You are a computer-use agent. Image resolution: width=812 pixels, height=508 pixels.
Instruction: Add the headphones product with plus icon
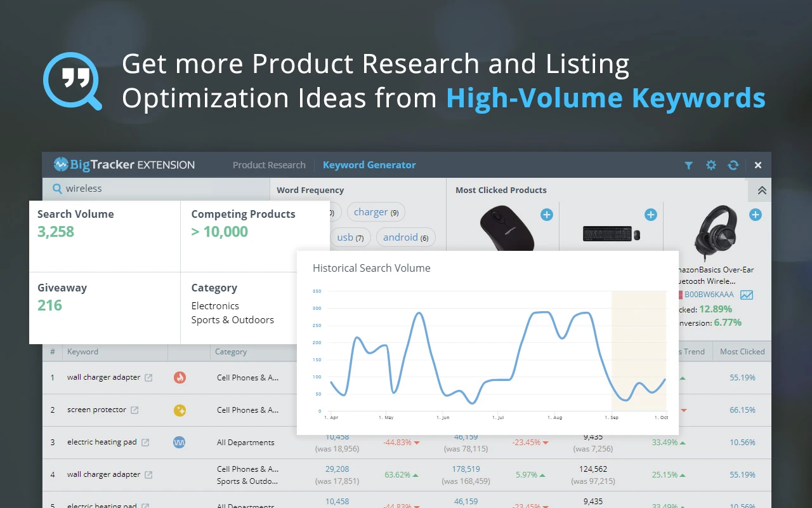(x=755, y=215)
